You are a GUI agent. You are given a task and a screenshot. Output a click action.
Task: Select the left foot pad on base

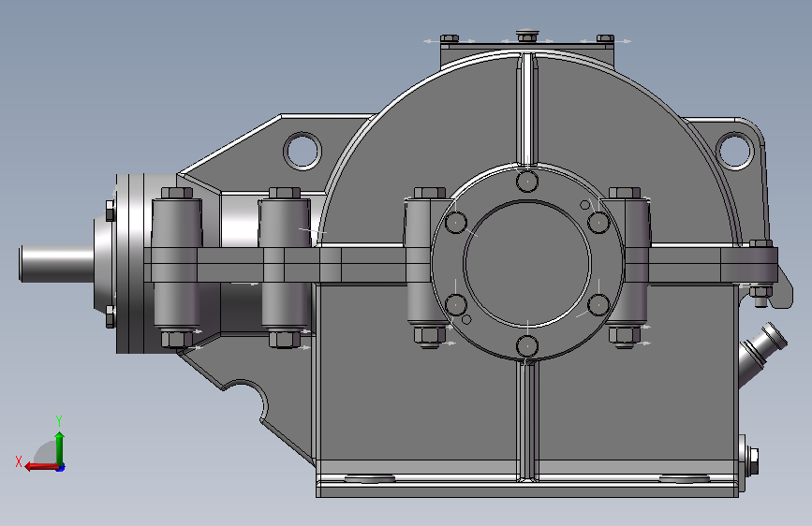[x=369, y=478]
